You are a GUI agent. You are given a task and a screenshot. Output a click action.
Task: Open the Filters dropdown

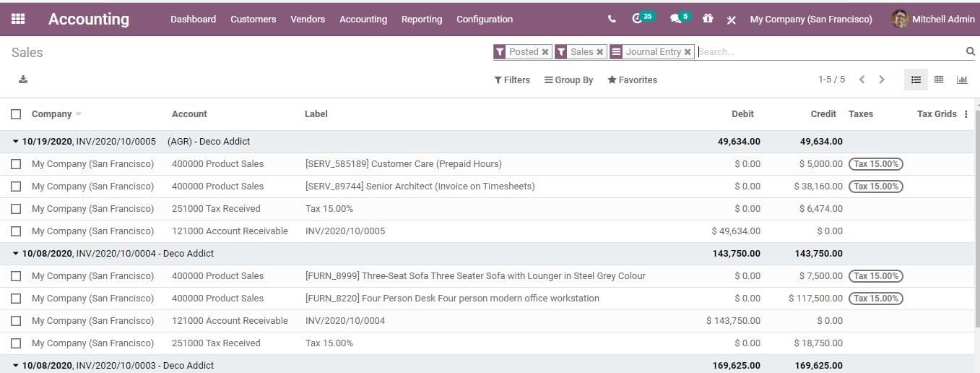[x=512, y=80]
